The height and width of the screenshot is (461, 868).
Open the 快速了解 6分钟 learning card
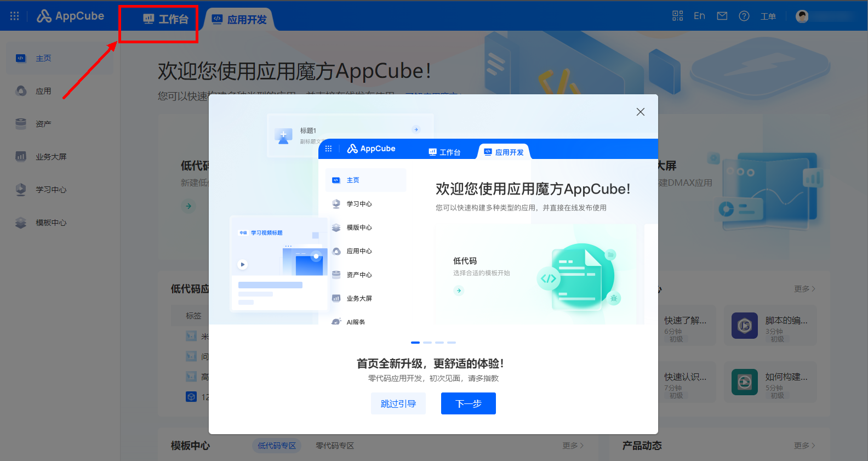point(687,326)
